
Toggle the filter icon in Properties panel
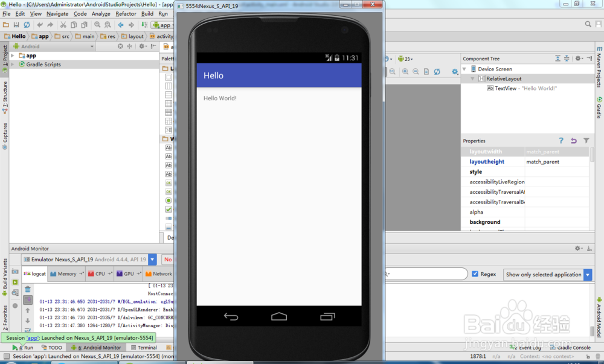[x=586, y=140]
